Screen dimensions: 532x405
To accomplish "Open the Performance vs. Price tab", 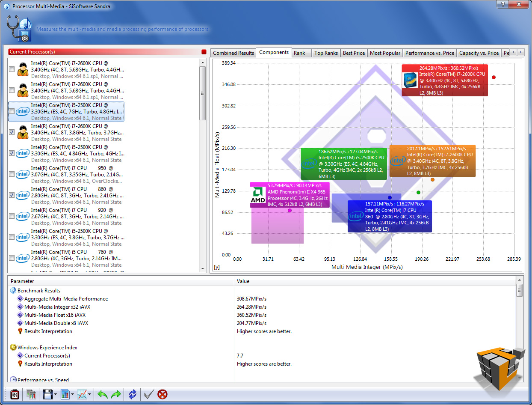I will tap(430, 53).
